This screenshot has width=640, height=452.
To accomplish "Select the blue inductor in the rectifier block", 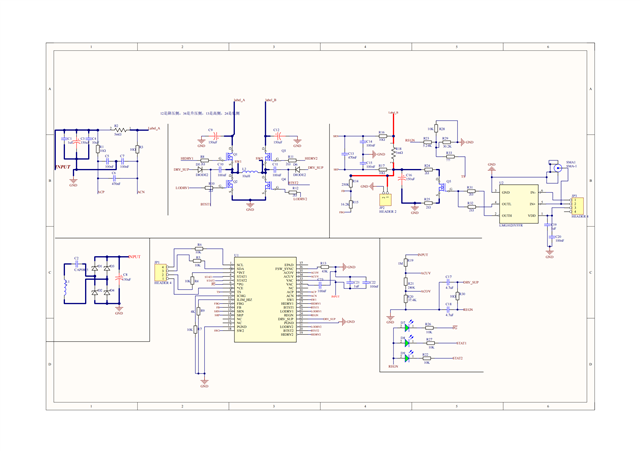I will [x=65, y=288].
